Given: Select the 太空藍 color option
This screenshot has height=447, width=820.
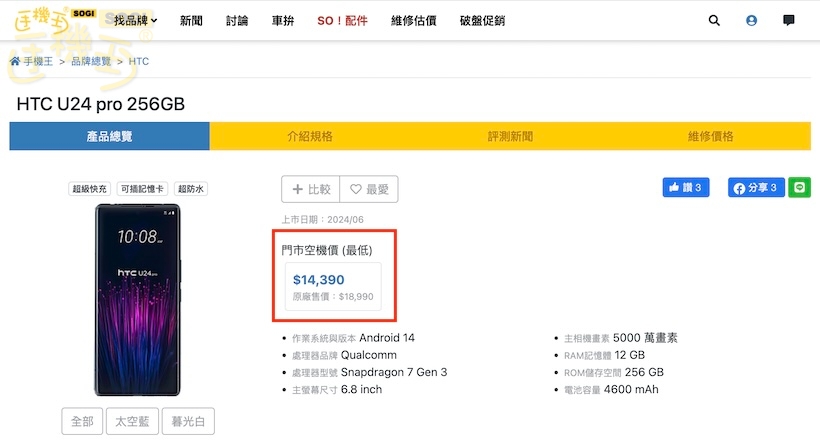Looking at the screenshot, I should [x=132, y=422].
